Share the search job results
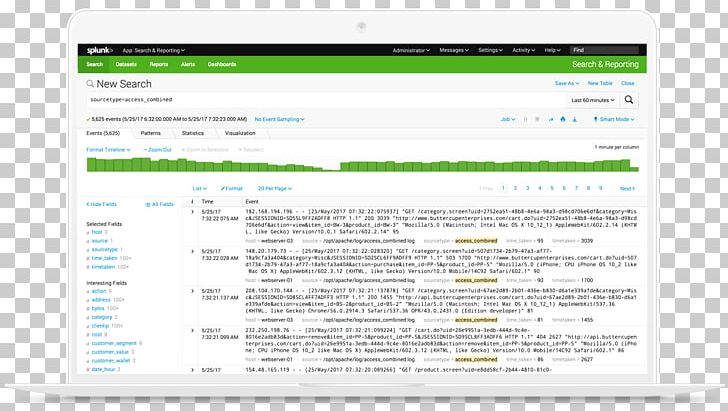This screenshot has height=411, width=728. click(x=550, y=119)
